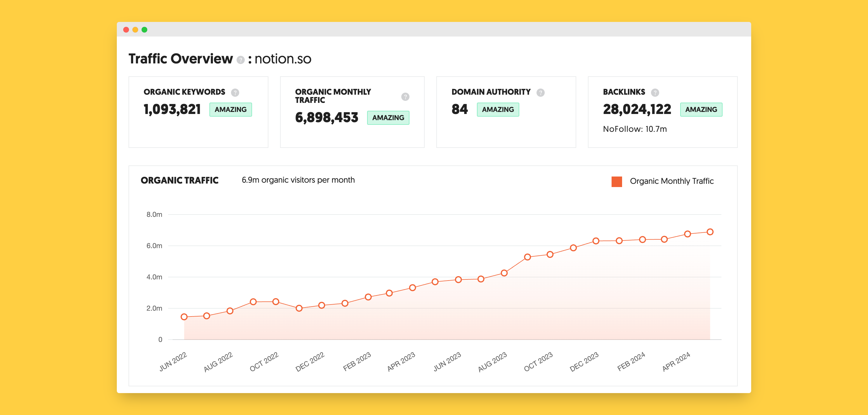
Task: Click the green maximize window dot
Action: (x=144, y=30)
